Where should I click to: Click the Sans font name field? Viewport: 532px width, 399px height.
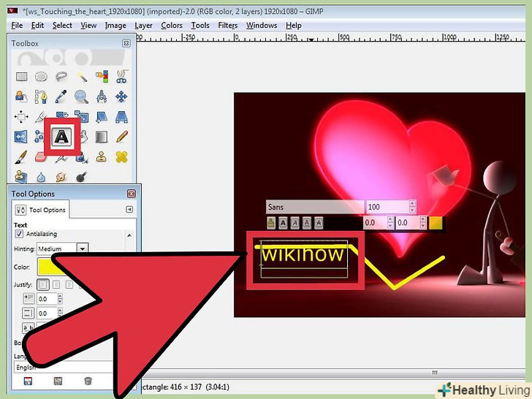coord(315,207)
